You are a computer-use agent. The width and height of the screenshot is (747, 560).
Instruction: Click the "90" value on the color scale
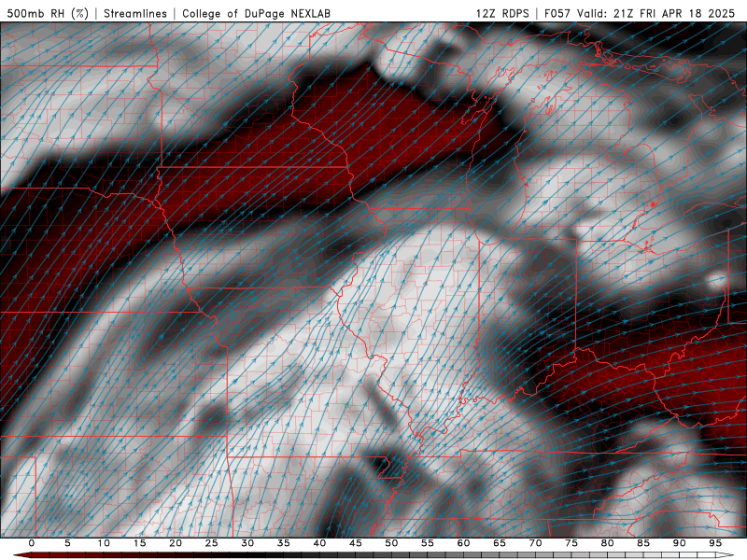click(679, 543)
